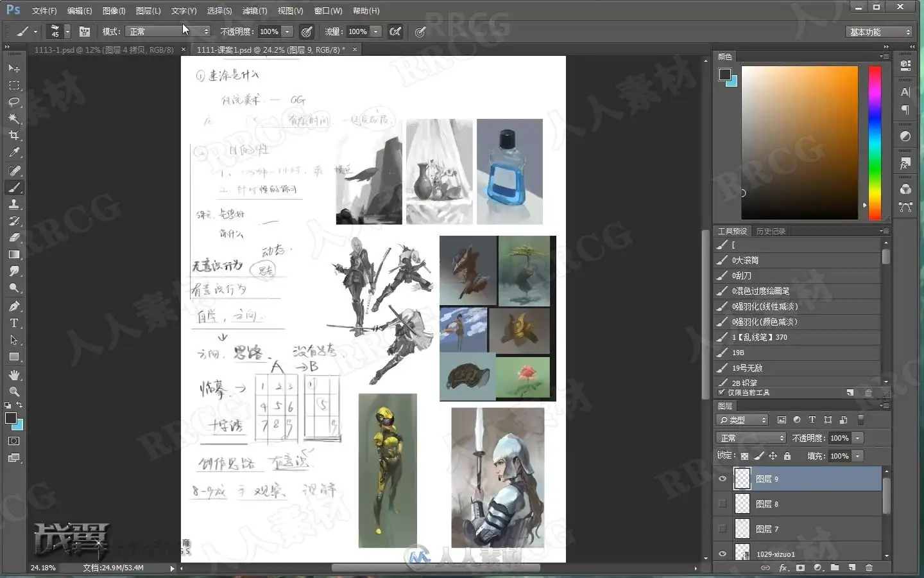Select the Move tool
This screenshot has height=578, width=924.
(x=14, y=68)
